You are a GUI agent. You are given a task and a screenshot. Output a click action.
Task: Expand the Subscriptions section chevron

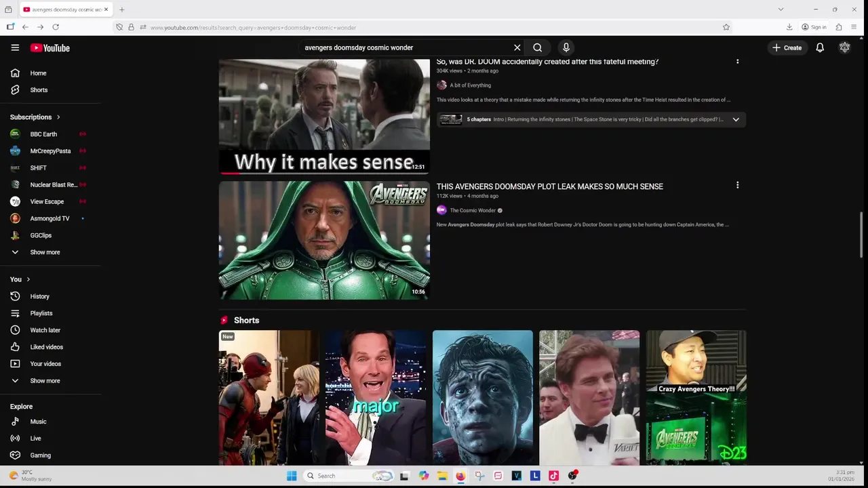coord(58,117)
